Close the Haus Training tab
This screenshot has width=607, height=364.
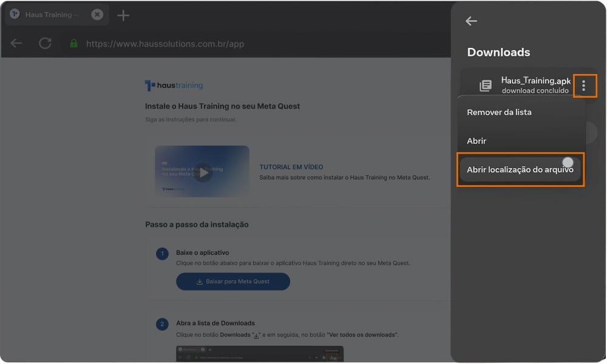point(97,15)
